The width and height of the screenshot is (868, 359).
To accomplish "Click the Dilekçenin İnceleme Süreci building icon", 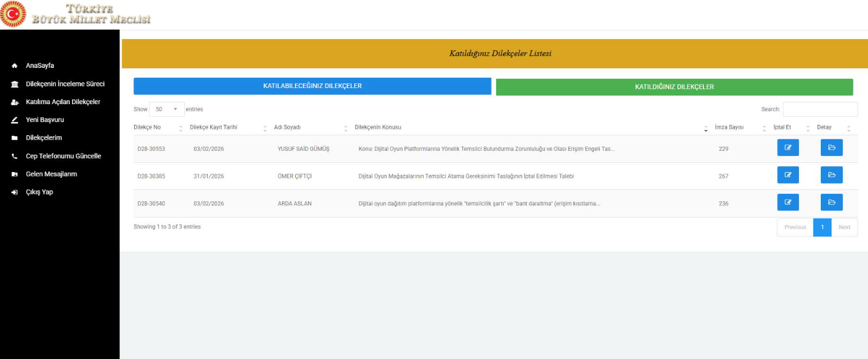I will pos(14,84).
